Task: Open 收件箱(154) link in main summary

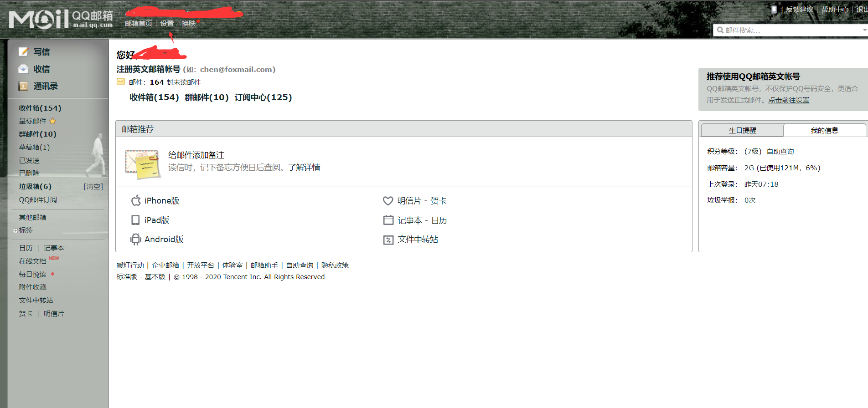Action: click(154, 97)
